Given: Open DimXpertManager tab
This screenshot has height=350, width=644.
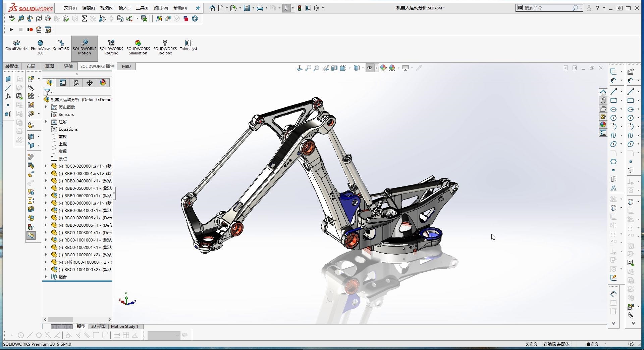Looking at the screenshot, I should click(90, 83).
